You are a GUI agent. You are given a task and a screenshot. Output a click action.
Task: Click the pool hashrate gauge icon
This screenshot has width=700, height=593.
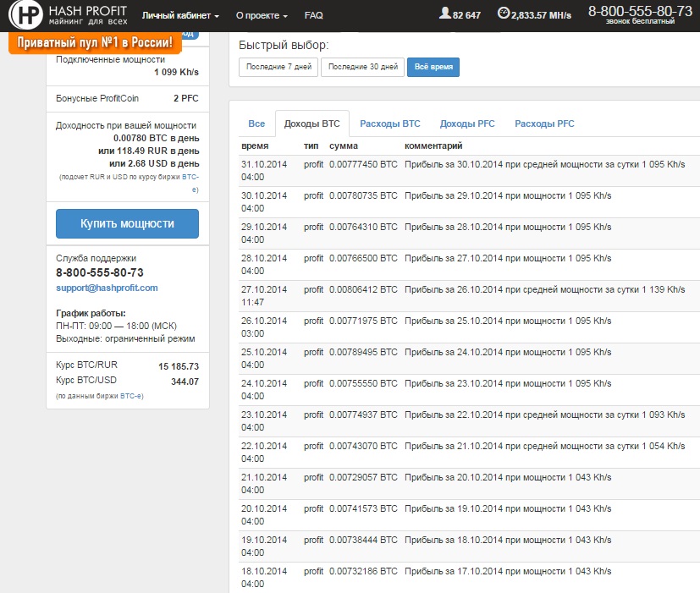point(504,14)
